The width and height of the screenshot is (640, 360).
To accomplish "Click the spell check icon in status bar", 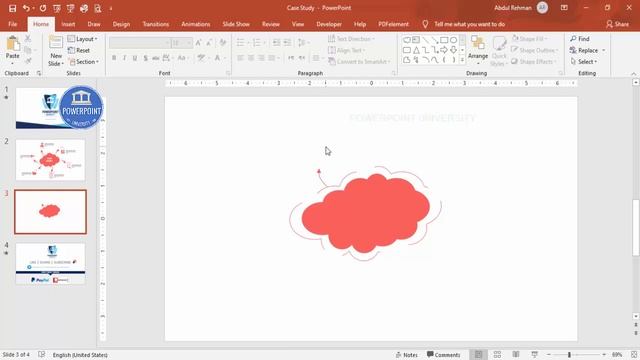I will 42,354.
